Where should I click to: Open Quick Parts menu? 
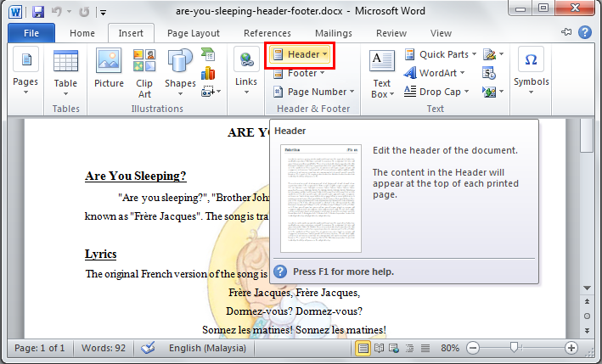click(441, 54)
